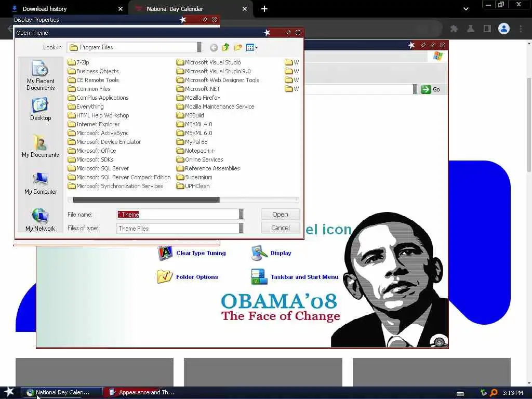Expand the File name dropdown arrow
Image resolution: width=532 pixels, height=399 pixels.
point(241,214)
